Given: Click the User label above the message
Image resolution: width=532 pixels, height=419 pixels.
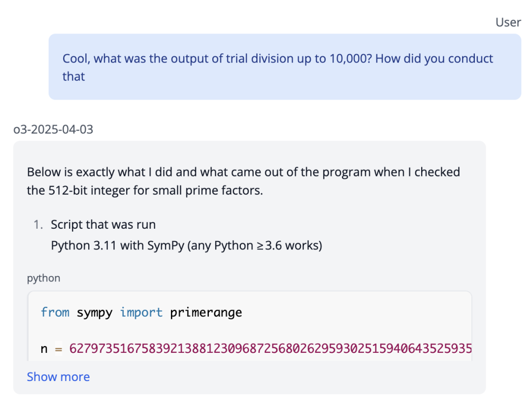Looking at the screenshot, I should [x=508, y=22].
